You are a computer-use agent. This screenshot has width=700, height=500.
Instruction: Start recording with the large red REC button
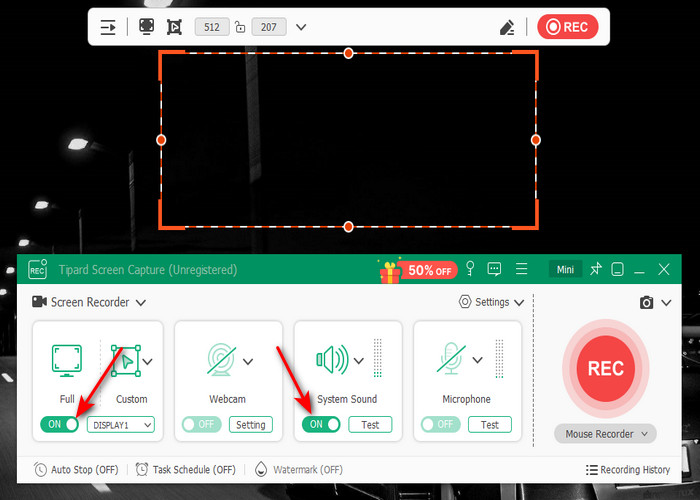(605, 369)
